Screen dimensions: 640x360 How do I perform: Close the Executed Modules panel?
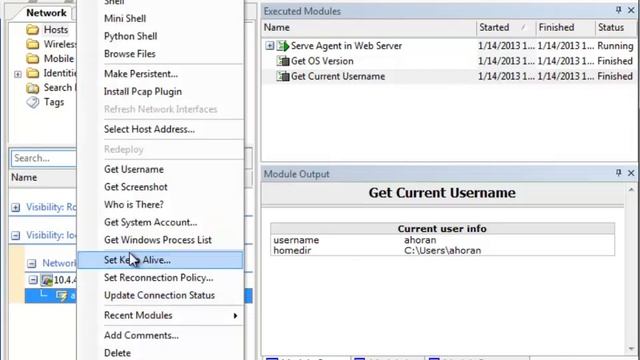[631, 10]
